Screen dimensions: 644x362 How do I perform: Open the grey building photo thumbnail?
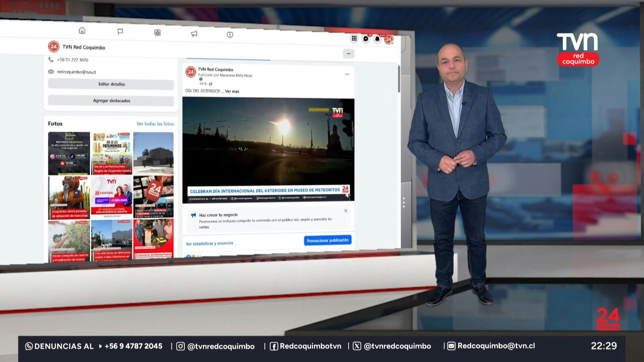[x=154, y=154]
